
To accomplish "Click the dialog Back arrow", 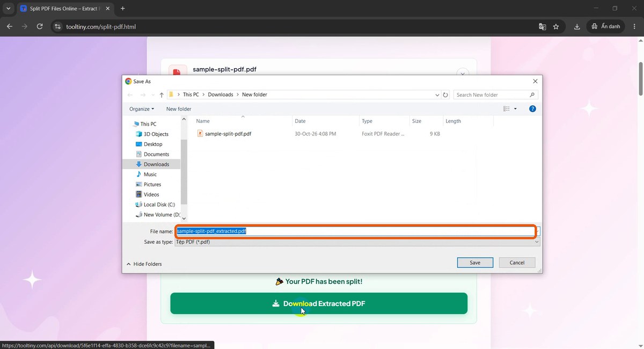I will pos(130,95).
